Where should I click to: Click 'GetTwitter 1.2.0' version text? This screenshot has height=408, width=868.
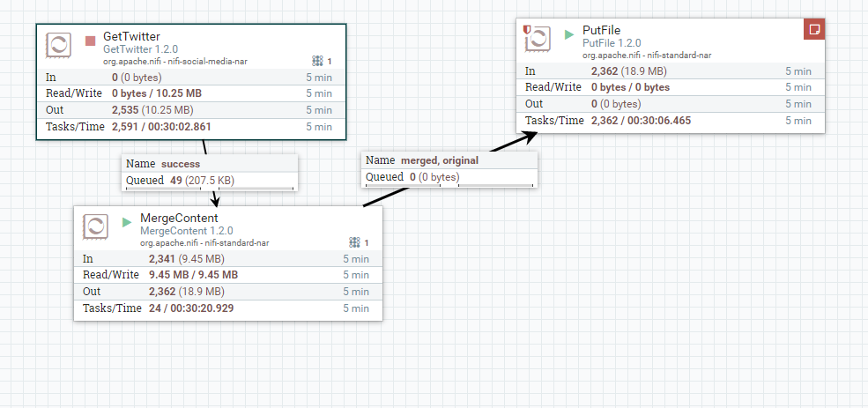[x=141, y=50]
